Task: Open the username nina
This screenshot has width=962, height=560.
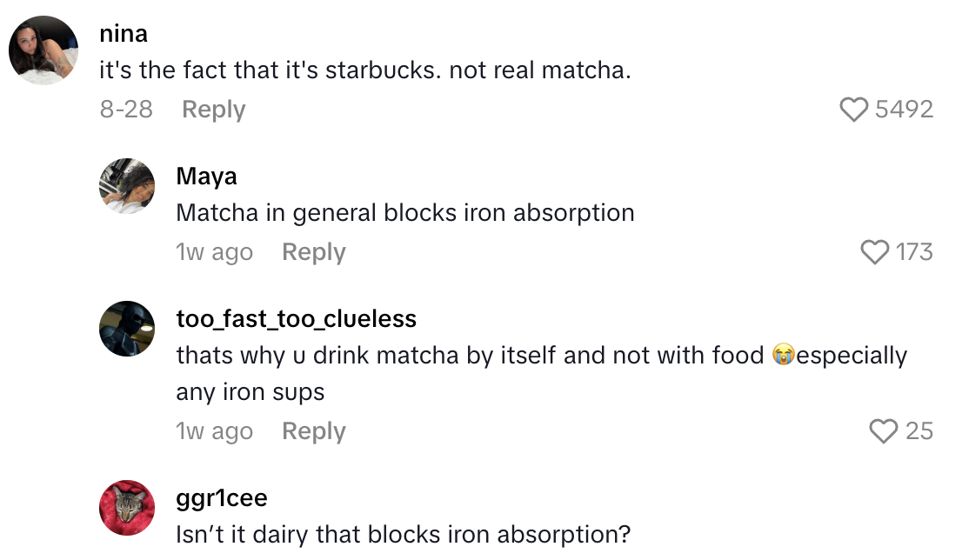Action: click(124, 34)
